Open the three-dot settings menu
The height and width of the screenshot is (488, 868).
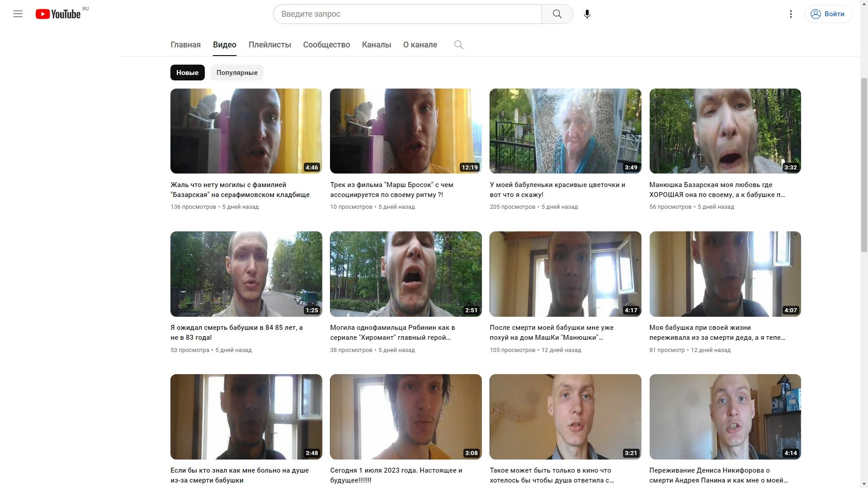click(x=791, y=14)
